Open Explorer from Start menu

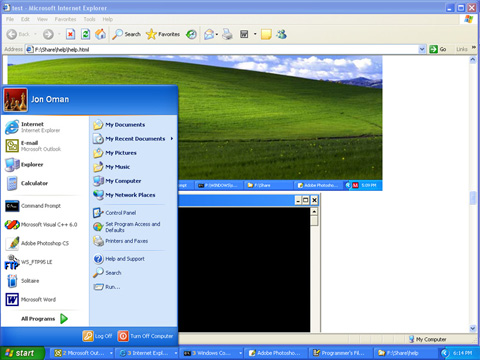click(45, 164)
